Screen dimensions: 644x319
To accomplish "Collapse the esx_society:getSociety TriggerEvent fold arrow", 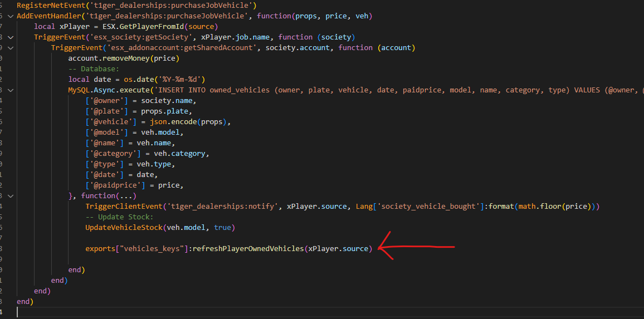I will pyautogui.click(x=9, y=37).
